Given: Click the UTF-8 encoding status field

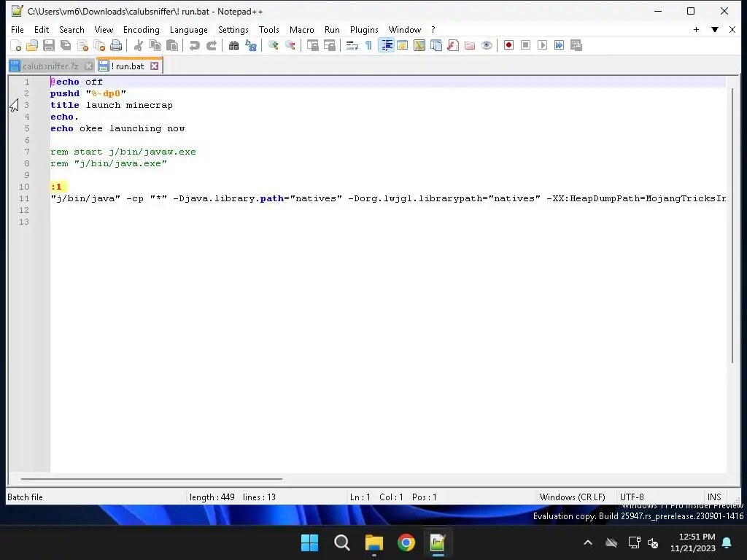Looking at the screenshot, I should click(632, 497).
